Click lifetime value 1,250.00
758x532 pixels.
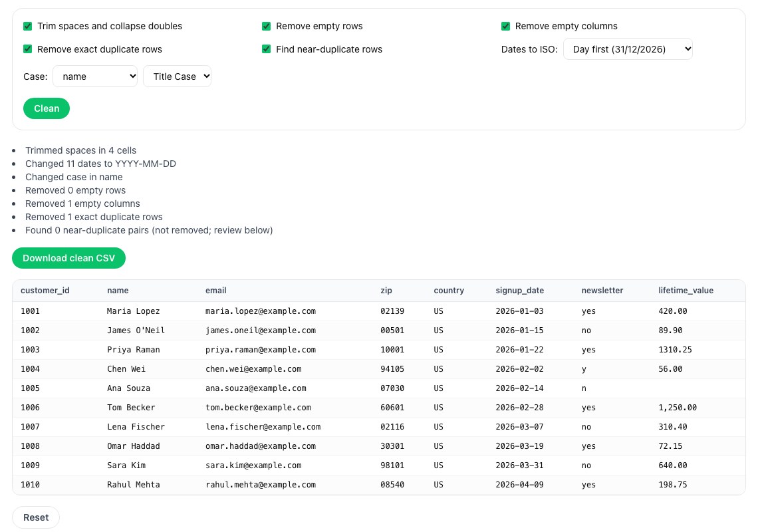678,408
